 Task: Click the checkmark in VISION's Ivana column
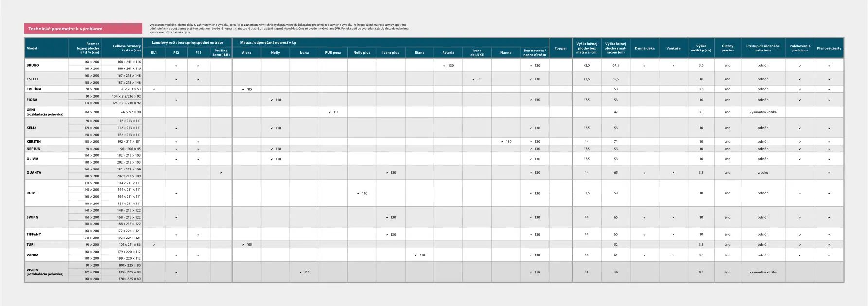[x=301, y=272]
